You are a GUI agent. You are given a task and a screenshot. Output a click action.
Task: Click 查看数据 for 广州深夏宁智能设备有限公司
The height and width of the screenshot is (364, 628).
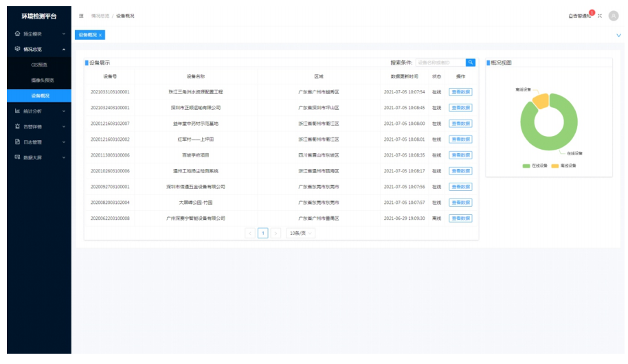click(460, 218)
